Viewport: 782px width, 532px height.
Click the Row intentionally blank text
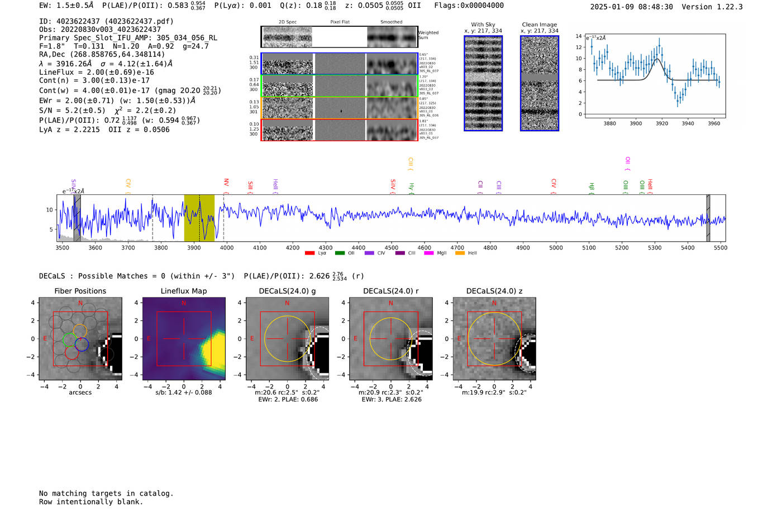(91, 502)
